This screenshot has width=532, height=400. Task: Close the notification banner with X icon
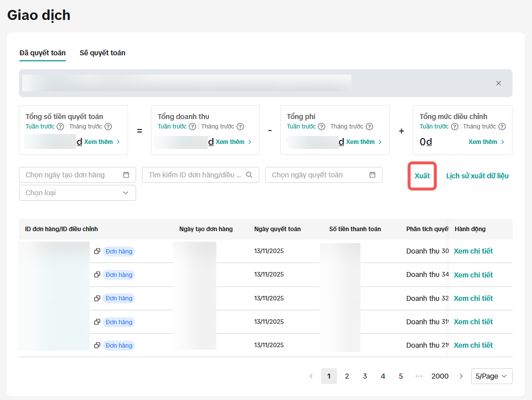pyautogui.click(x=498, y=83)
